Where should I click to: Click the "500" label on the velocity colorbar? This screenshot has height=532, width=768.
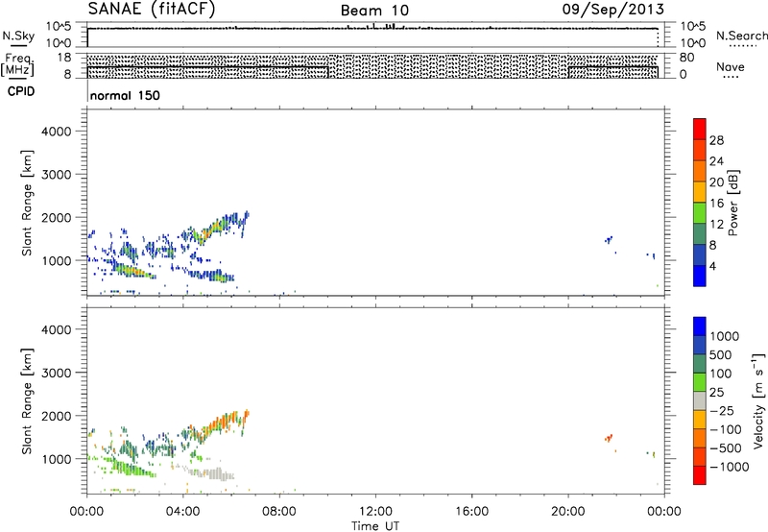click(x=721, y=355)
